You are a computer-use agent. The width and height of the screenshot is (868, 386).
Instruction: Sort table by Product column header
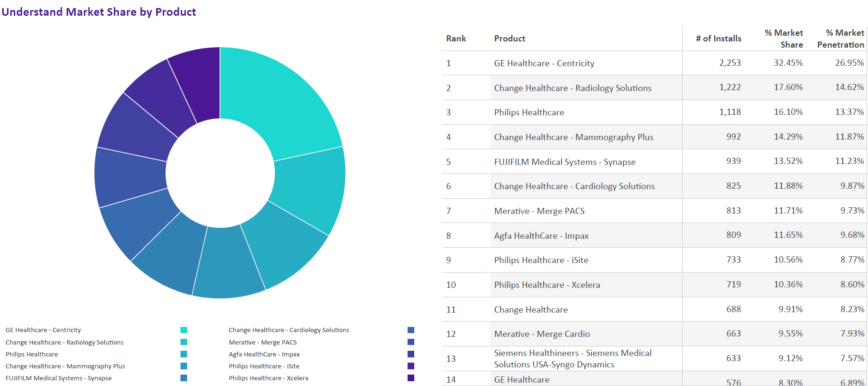coord(509,39)
